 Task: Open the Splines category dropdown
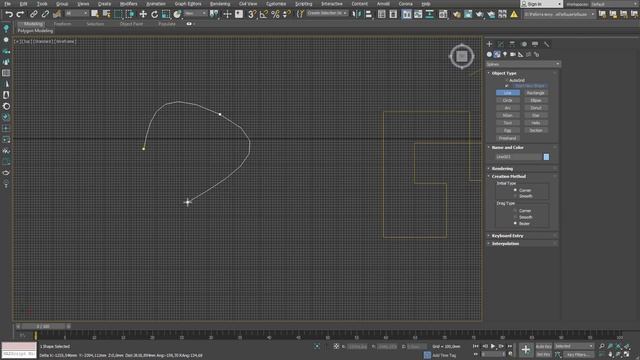[523, 64]
